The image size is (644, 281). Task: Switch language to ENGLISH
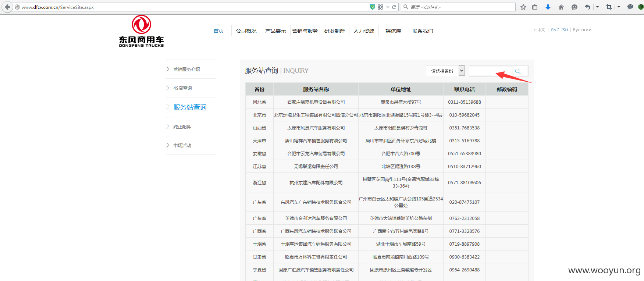[559, 30]
